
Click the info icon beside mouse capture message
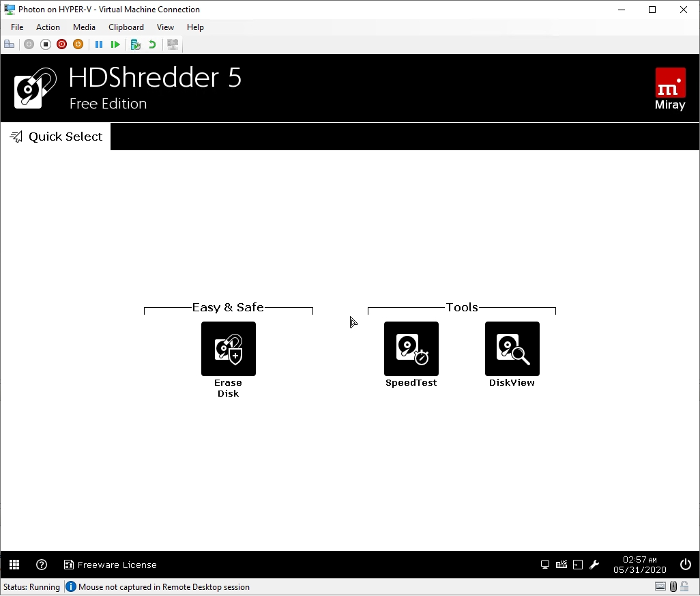[x=70, y=586]
